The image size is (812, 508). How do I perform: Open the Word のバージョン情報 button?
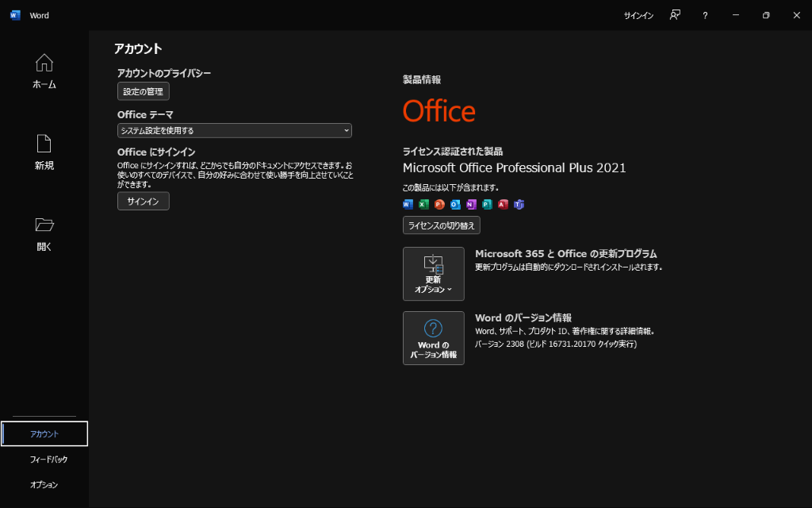434,338
